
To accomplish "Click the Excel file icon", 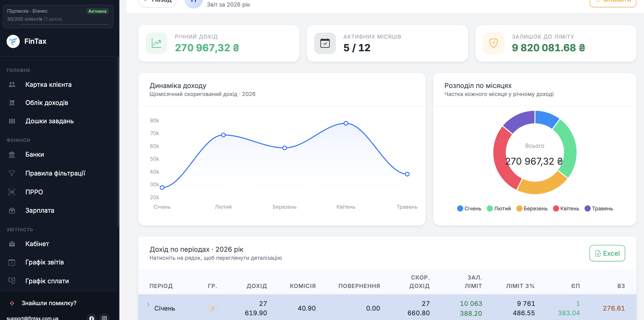I will coord(598,253).
